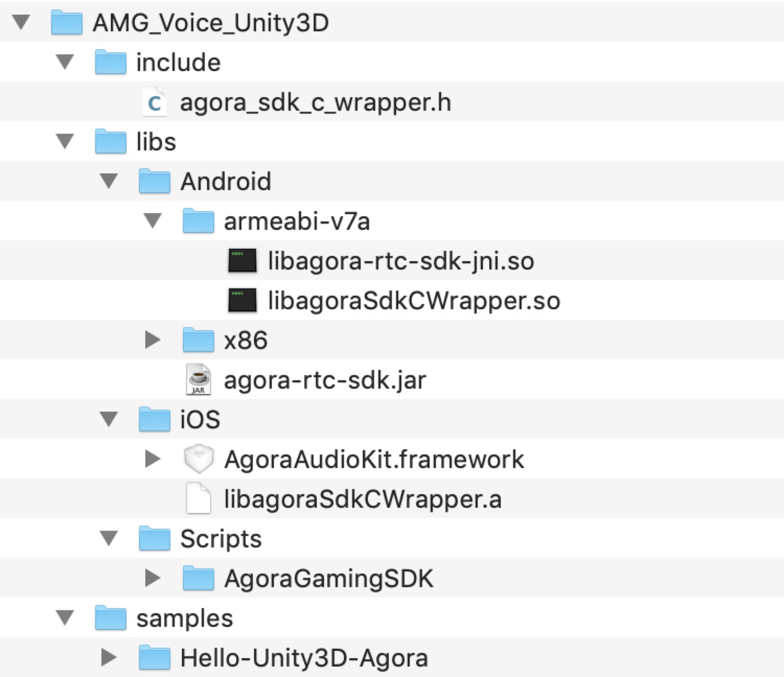Image resolution: width=784 pixels, height=677 pixels.
Task: Click the C header file icon for agora_sdk_c_wrapper.h
Action: click(154, 103)
